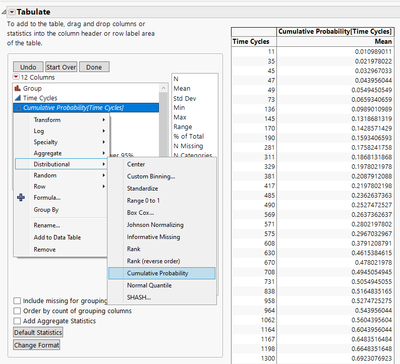
Task: Choose SHASH... transform
Action: 139,297
